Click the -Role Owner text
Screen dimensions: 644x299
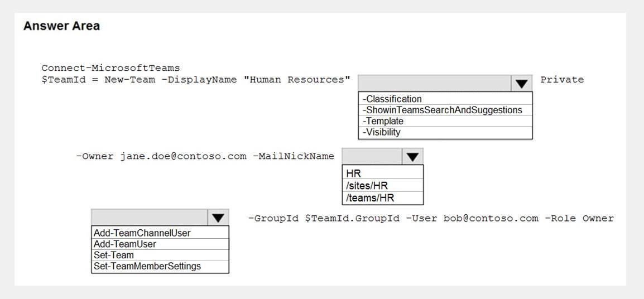(x=579, y=219)
